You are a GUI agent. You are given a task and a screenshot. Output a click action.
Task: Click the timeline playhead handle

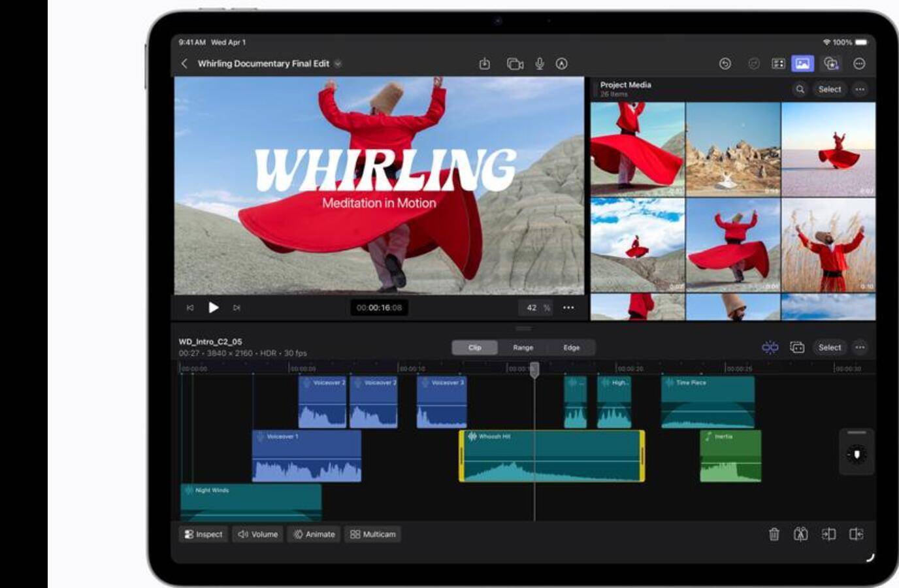(x=534, y=370)
